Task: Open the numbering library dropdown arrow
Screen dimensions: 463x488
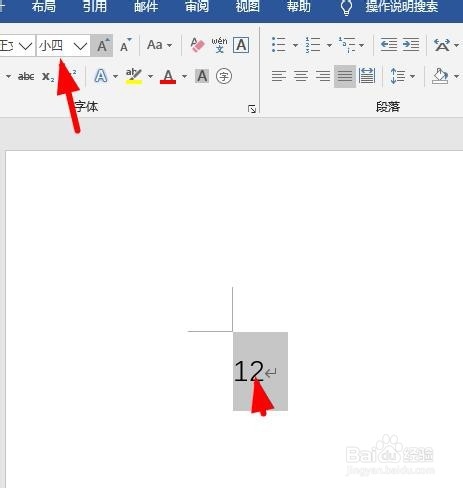Action: click(329, 45)
